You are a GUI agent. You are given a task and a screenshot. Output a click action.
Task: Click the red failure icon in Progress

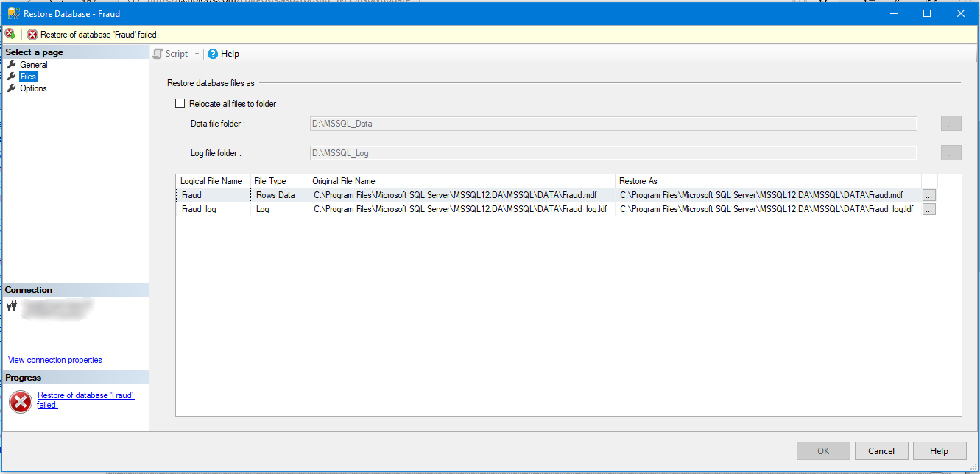tap(21, 401)
